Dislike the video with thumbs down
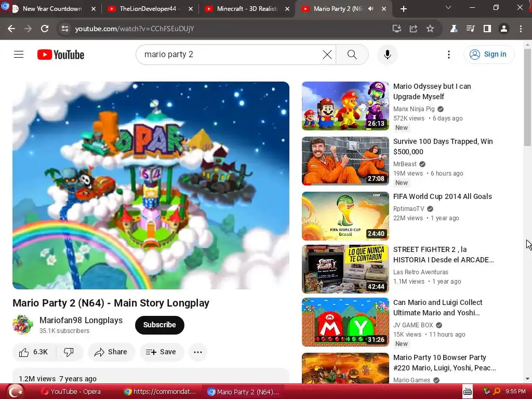The width and height of the screenshot is (532, 399). point(69,352)
